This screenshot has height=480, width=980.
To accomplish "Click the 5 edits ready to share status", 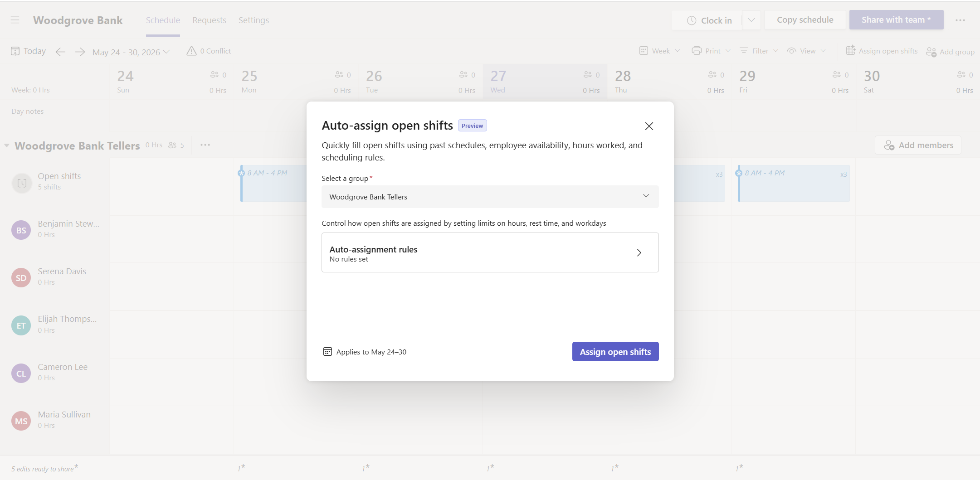I will pyautogui.click(x=44, y=468).
